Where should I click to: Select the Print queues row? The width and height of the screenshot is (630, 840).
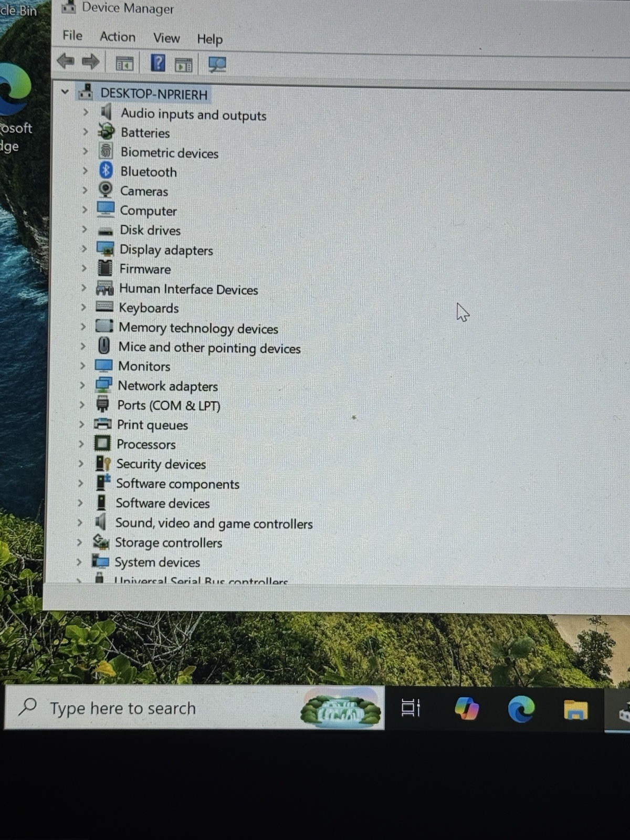152,425
